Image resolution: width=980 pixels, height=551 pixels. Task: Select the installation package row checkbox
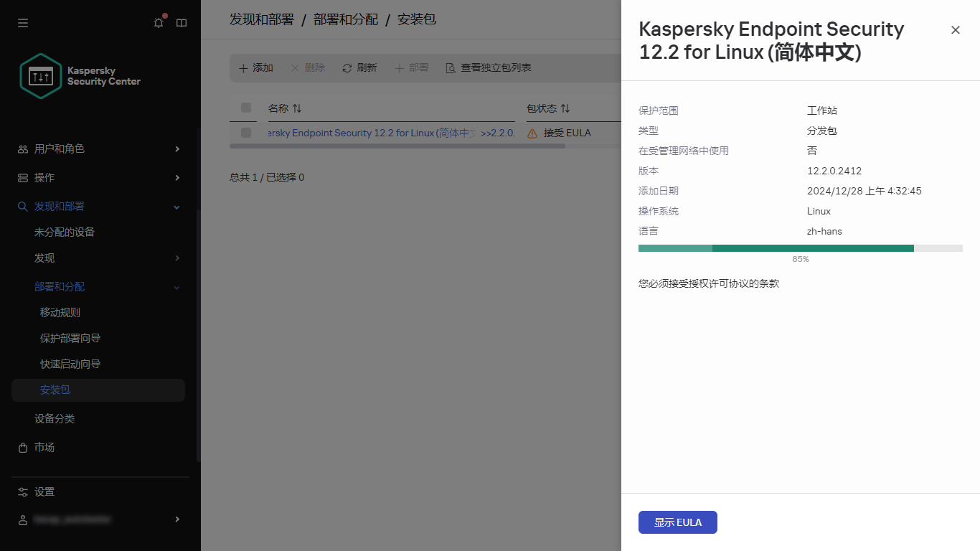[246, 133]
